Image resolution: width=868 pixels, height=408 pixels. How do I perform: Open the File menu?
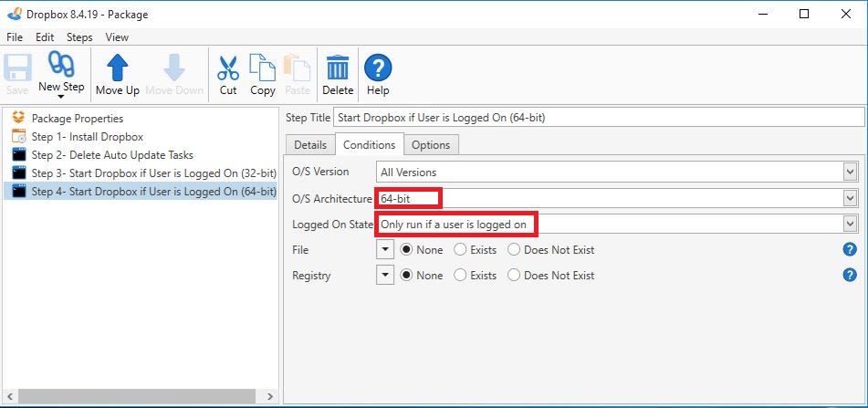point(15,37)
